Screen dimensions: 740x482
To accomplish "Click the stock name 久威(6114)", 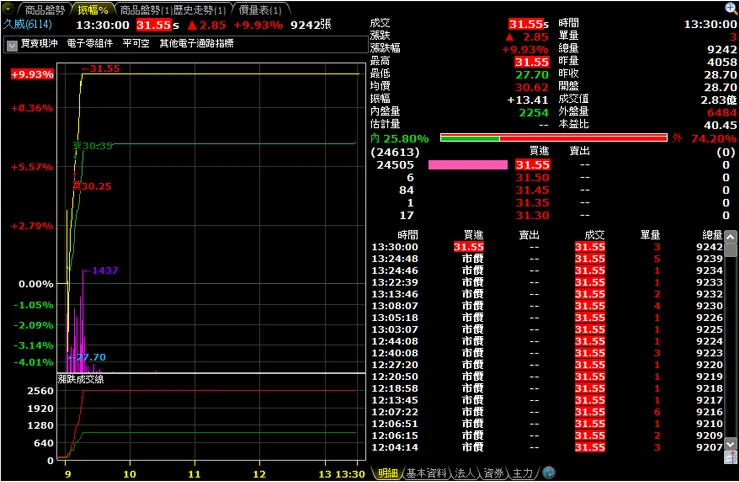I will tap(28, 24).
